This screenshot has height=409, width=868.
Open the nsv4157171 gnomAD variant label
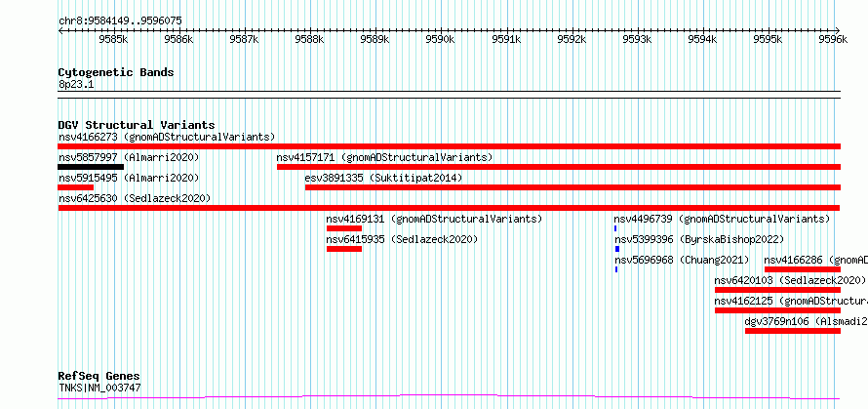[384, 157]
